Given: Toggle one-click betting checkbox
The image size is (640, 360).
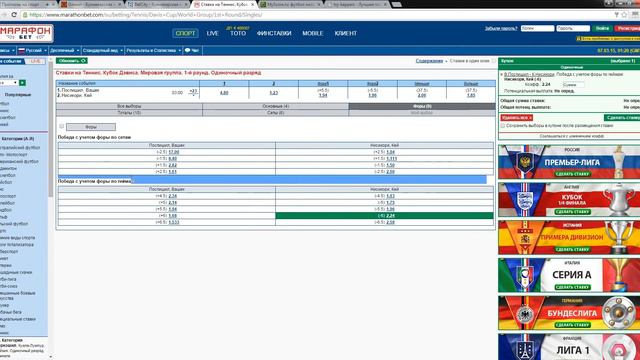Looking at the screenshot, I should 493,61.
